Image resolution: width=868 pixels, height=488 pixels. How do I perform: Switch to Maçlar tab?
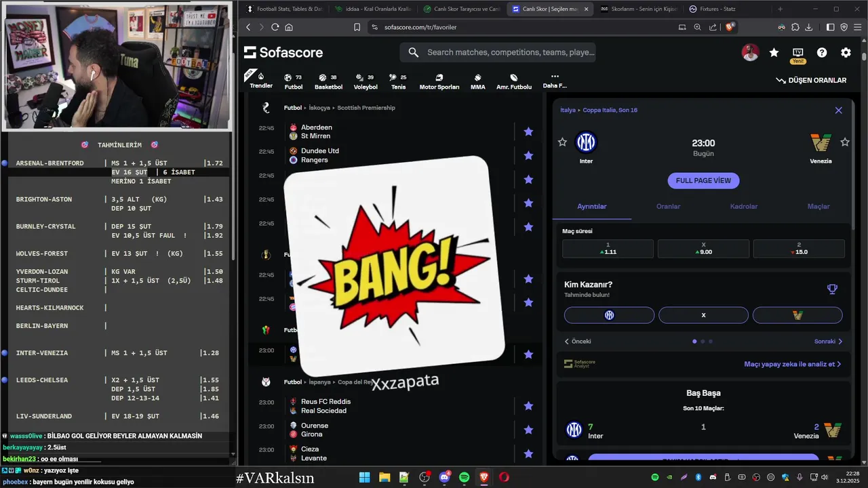click(x=818, y=206)
